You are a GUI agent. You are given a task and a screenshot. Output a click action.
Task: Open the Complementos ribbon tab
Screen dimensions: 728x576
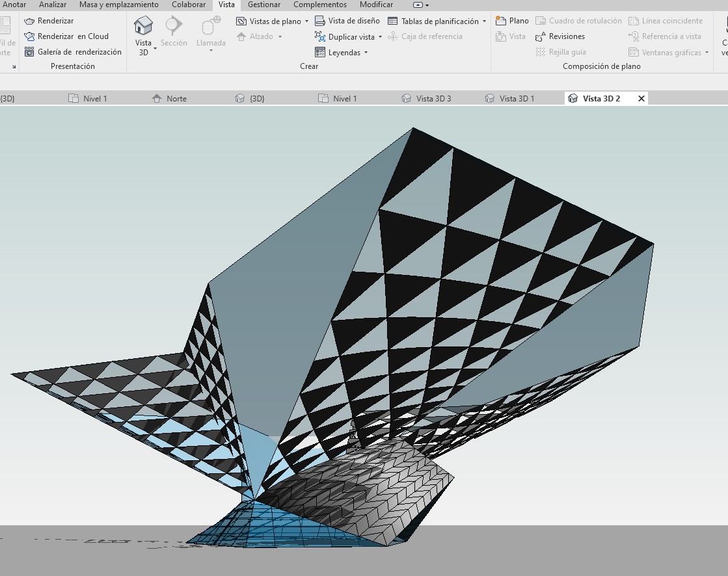pos(319,5)
